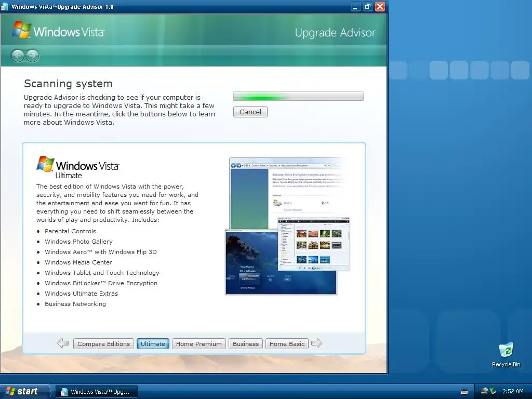The image size is (532, 399).
Task: Click the 'Windows Media Center' list item
Action: coord(78,262)
